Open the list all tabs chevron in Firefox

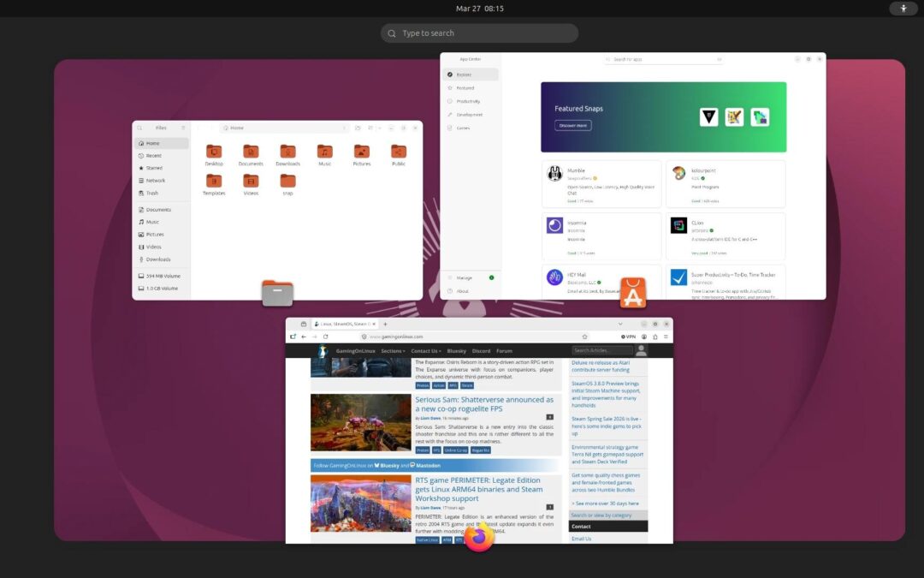click(x=620, y=324)
